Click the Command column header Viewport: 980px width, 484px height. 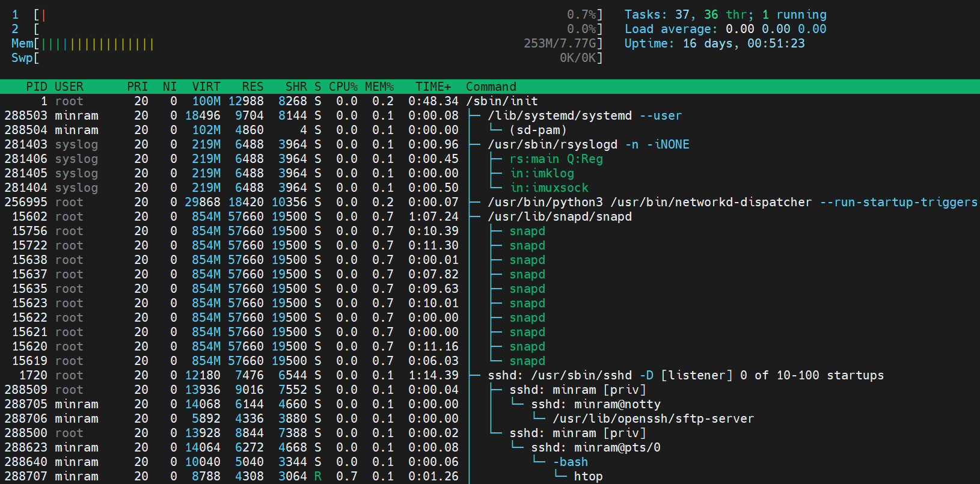(491, 87)
